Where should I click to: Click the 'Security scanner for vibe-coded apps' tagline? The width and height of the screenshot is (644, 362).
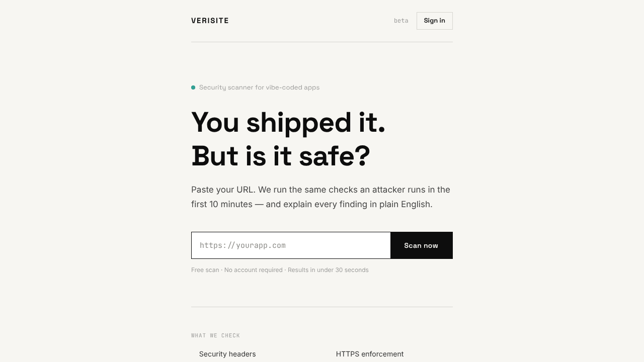pyautogui.click(x=259, y=87)
